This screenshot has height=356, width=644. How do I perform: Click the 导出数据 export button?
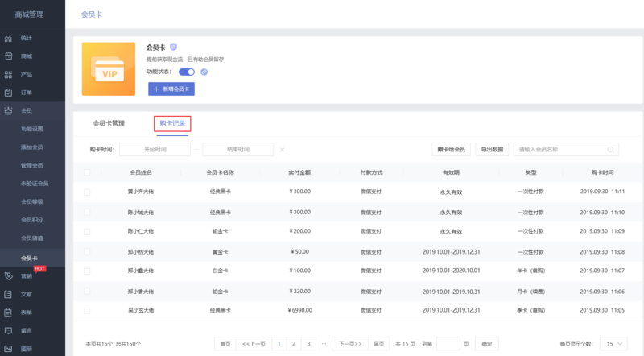coord(491,150)
